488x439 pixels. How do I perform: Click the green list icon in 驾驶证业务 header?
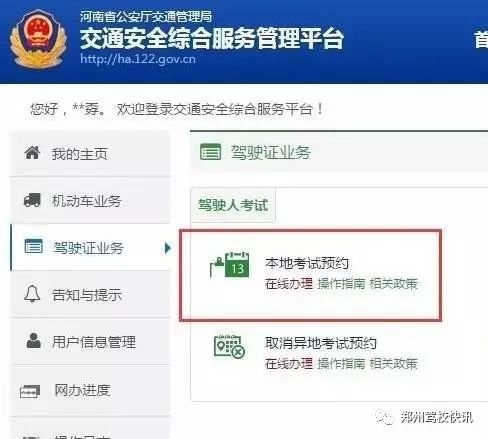tap(210, 152)
